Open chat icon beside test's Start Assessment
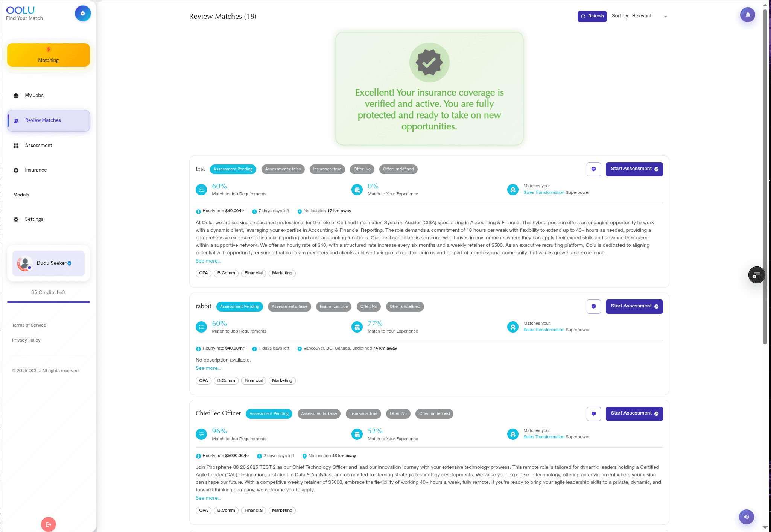This screenshot has height=532, width=771. pos(594,169)
